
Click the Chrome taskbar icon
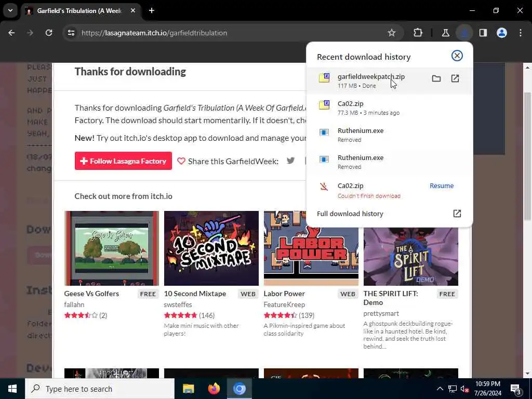point(239,389)
